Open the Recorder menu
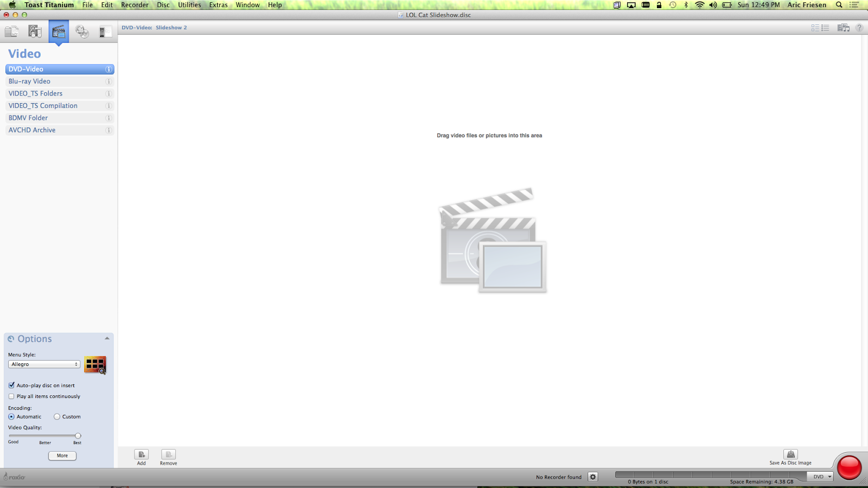868x488 pixels. click(x=135, y=5)
